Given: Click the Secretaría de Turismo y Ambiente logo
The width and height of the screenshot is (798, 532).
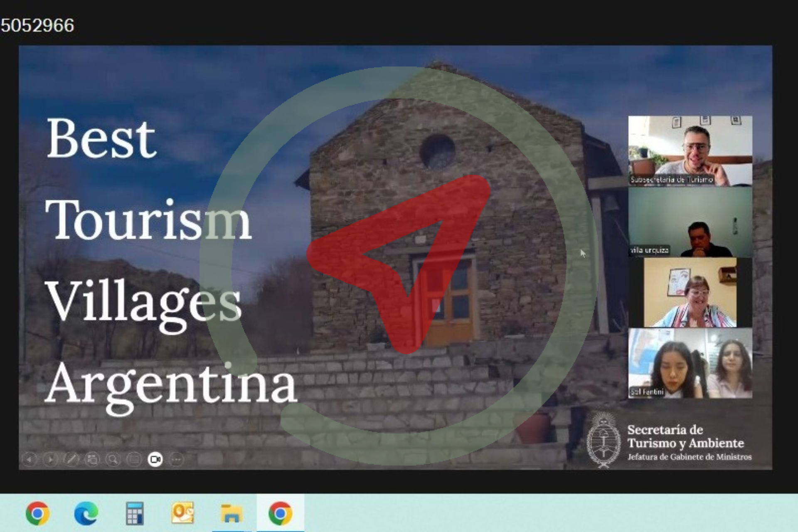Looking at the screenshot, I should pos(669,441).
